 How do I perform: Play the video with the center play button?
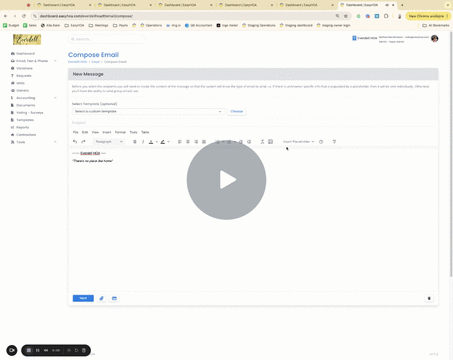(226, 180)
